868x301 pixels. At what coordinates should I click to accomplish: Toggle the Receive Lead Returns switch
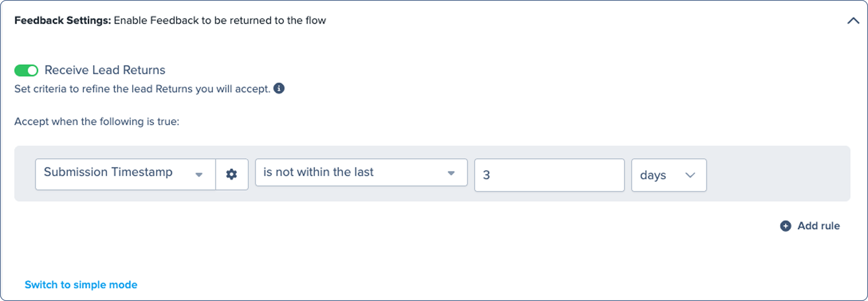(26, 70)
